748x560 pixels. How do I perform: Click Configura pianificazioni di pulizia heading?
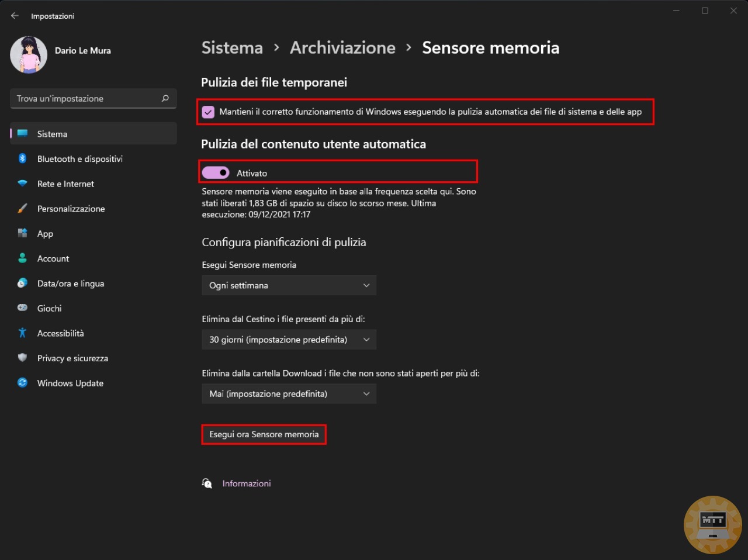(x=284, y=242)
